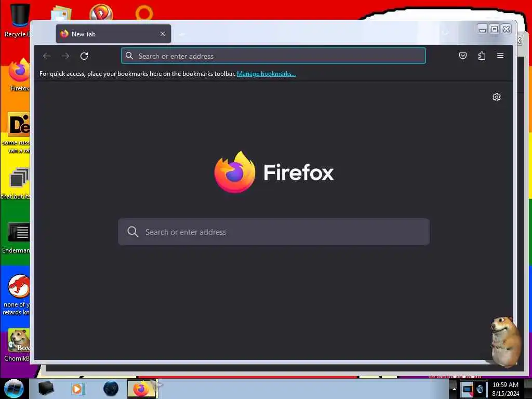Select the round 'P' desktop icon
This screenshot has width=532, height=399.
click(101, 12)
